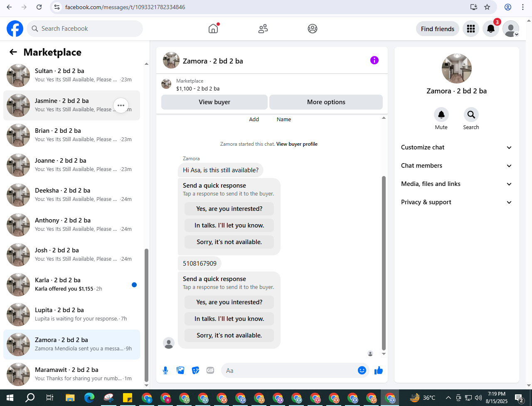Open the Sultan · 2 bd 2 ba conversation

(x=71, y=76)
